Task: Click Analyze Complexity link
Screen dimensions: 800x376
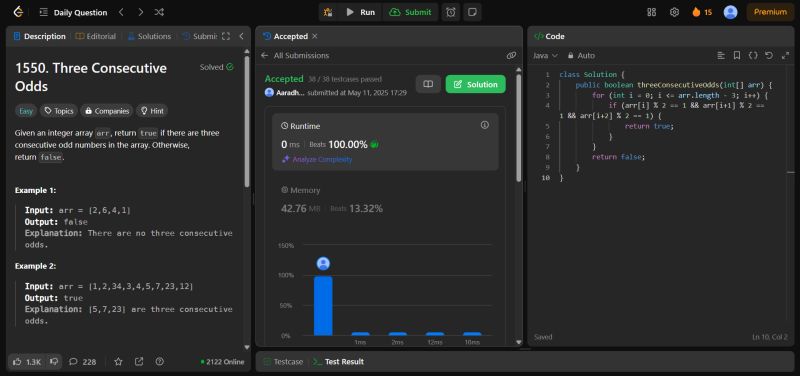Action: 317,159
